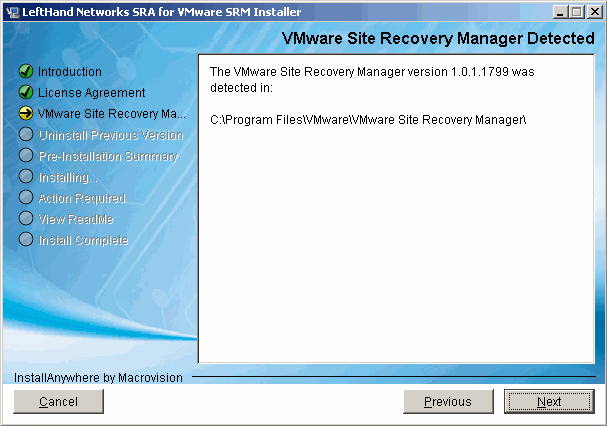Click the grey circle beside View ReadMe
The width and height of the screenshot is (607, 426).
pos(26,219)
